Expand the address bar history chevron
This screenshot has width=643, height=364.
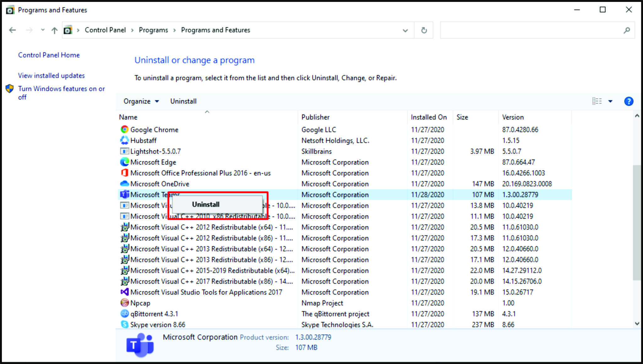(x=405, y=30)
